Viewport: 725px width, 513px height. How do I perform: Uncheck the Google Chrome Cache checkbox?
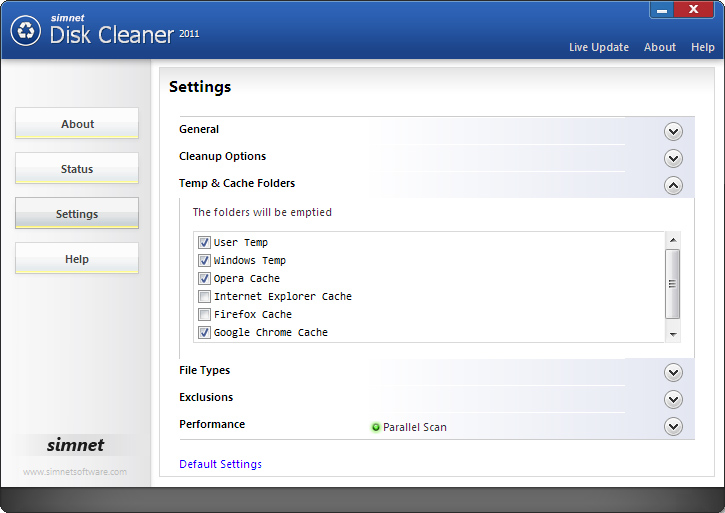coord(204,332)
